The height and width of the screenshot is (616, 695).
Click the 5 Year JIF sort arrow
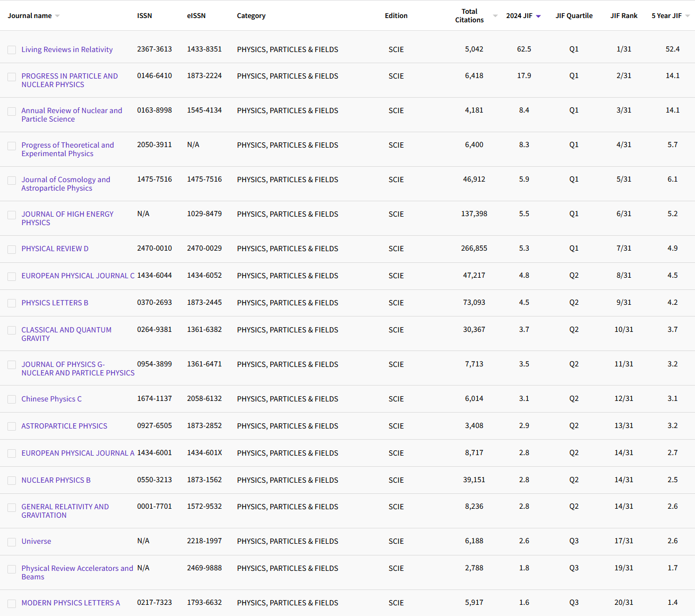[688, 16]
